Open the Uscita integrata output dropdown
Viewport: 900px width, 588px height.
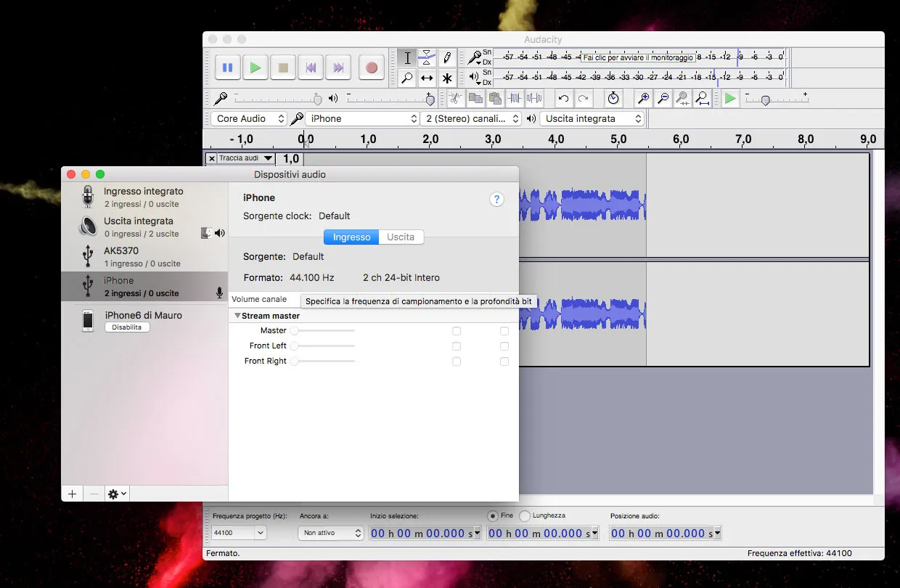[x=592, y=118]
